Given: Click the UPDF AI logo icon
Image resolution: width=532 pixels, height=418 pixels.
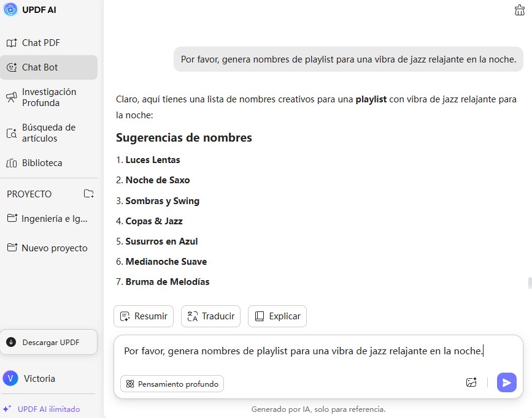Looking at the screenshot, I should pos(10,10).
